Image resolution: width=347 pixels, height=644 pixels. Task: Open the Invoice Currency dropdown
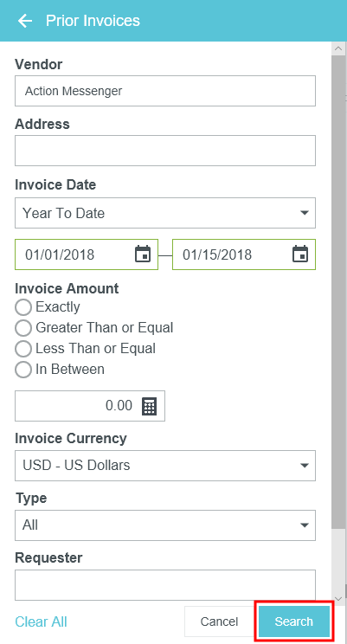165,466
